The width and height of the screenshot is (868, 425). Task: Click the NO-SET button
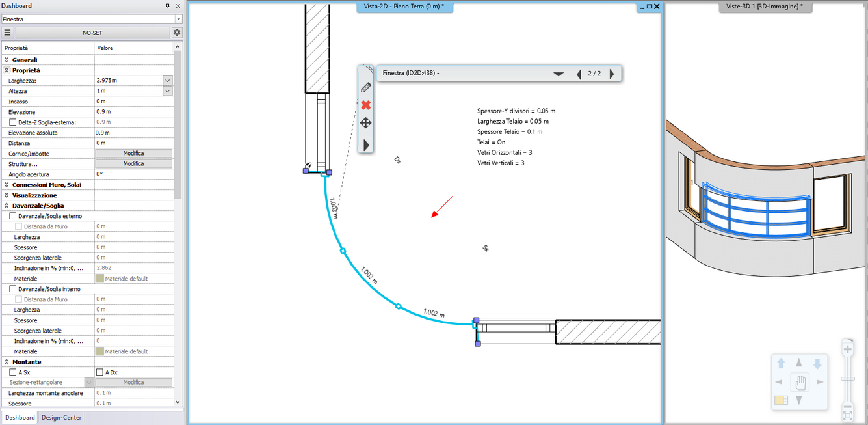[92, 33]
